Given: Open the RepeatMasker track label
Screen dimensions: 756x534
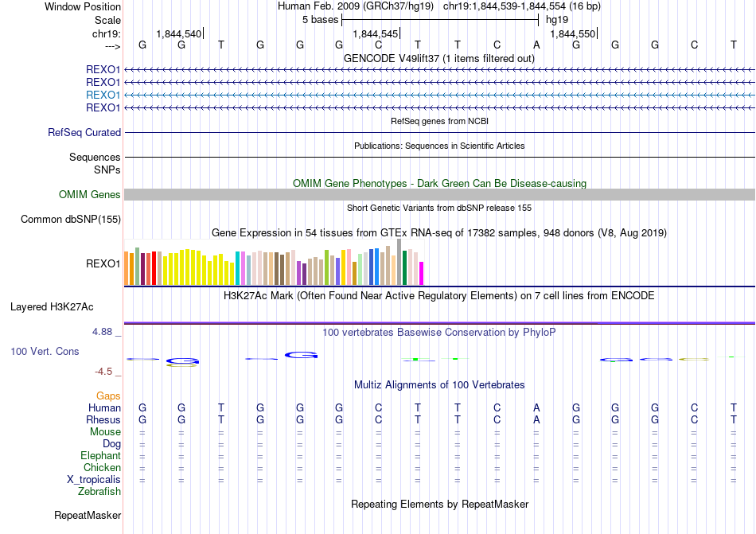Looking at the screenshot, I should click(88, 515).
